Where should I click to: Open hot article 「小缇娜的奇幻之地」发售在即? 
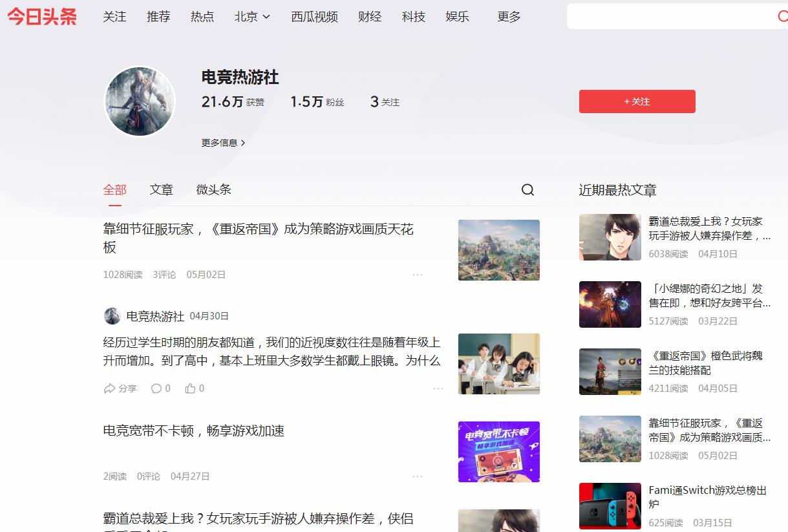point(710,295)
